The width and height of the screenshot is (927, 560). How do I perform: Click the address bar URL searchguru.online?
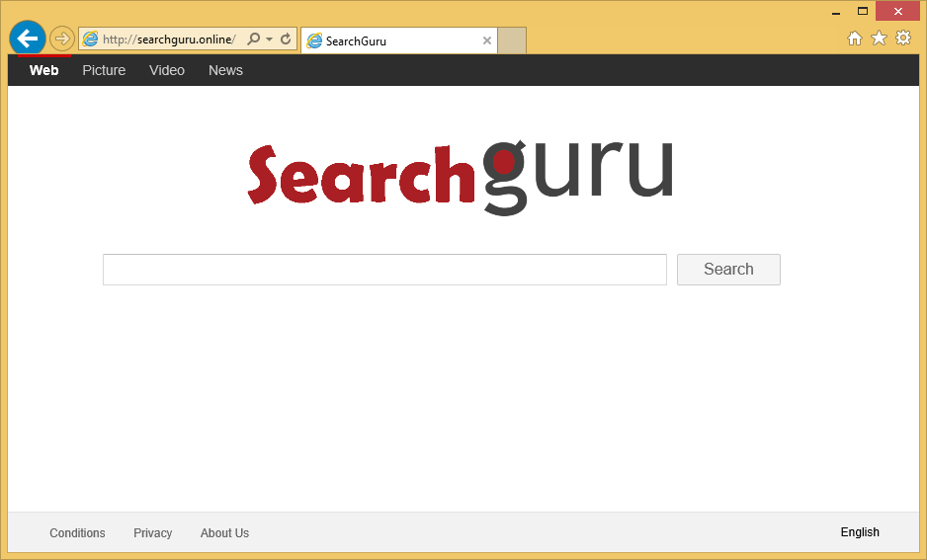pos(169,40)
